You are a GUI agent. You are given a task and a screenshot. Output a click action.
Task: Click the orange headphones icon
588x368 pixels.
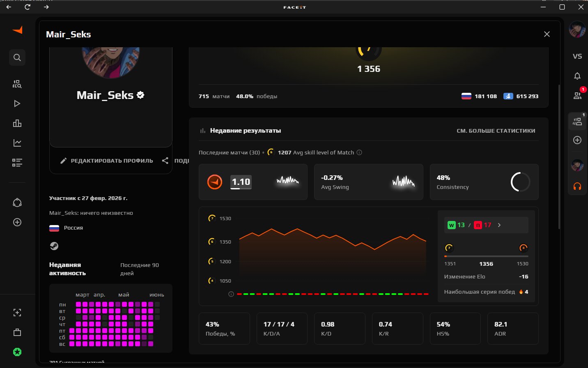pos(577,186)
